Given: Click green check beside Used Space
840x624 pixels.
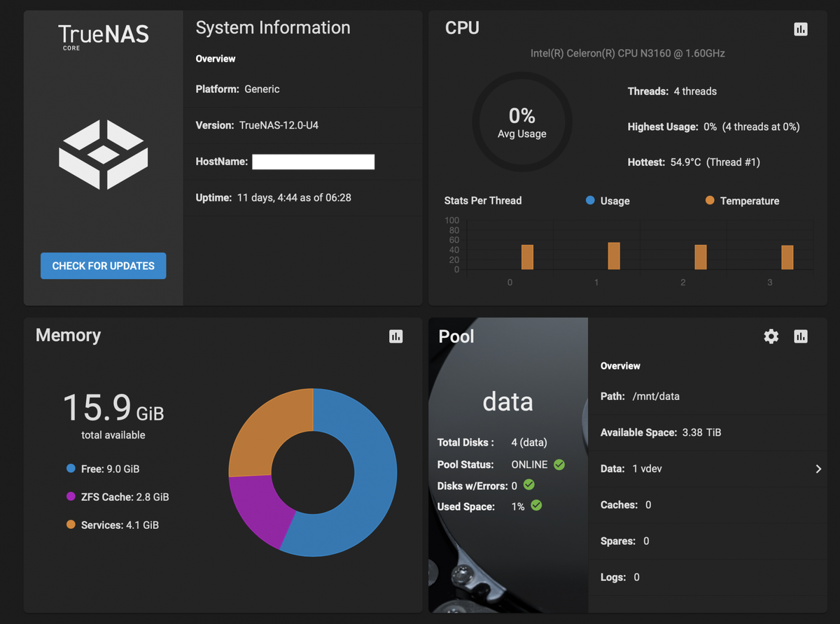Looking at the screenshot, I should point(536,505).
